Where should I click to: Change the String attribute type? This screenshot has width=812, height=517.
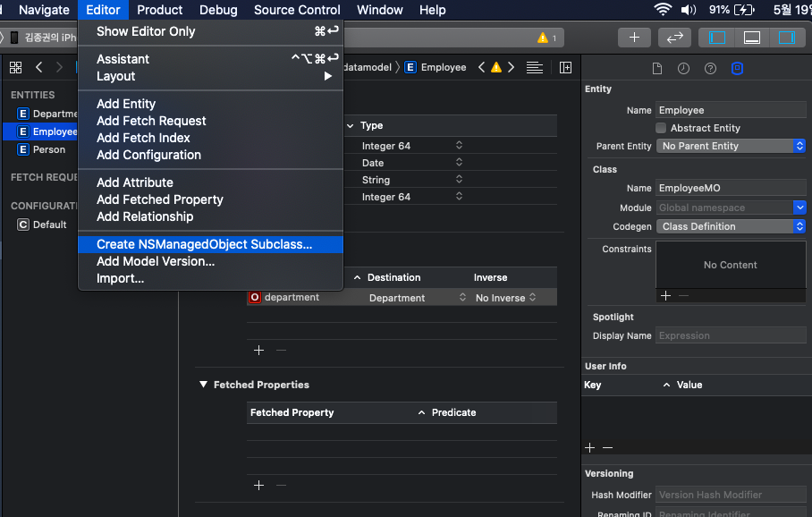tap(459, 180)
